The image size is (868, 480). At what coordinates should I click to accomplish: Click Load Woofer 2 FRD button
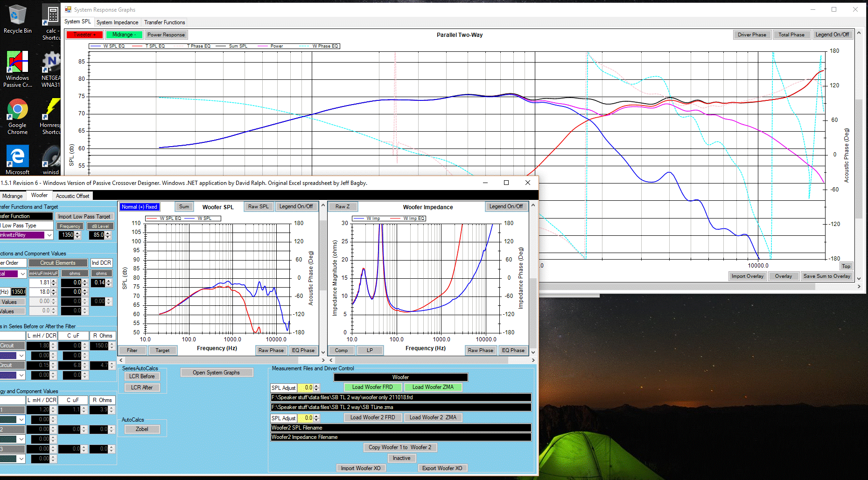tap(372, 417)
